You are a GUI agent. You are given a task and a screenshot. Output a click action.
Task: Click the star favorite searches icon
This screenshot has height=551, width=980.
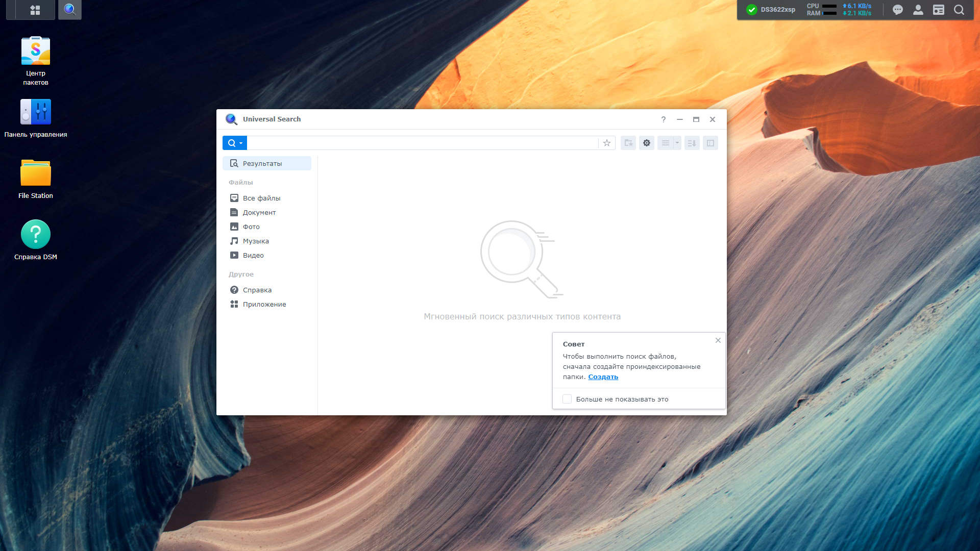[607, 143]
